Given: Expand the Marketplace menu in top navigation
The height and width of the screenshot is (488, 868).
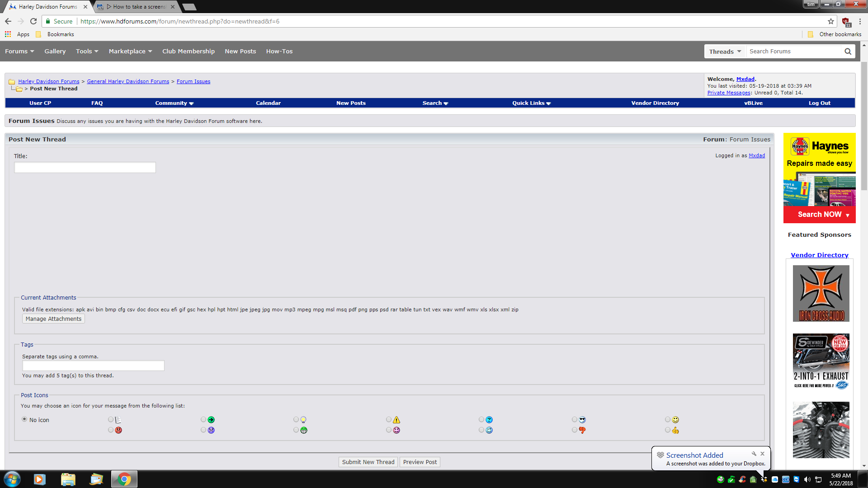Looking at the screenshot, I should click(130, 52).
